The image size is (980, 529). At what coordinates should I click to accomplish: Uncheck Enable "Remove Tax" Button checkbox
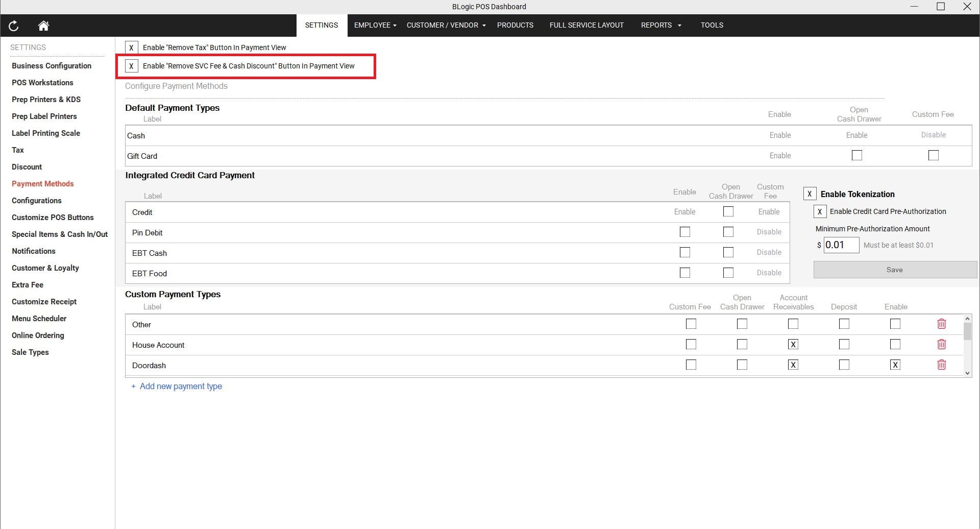pyautogui.click(x=132, y=47)
